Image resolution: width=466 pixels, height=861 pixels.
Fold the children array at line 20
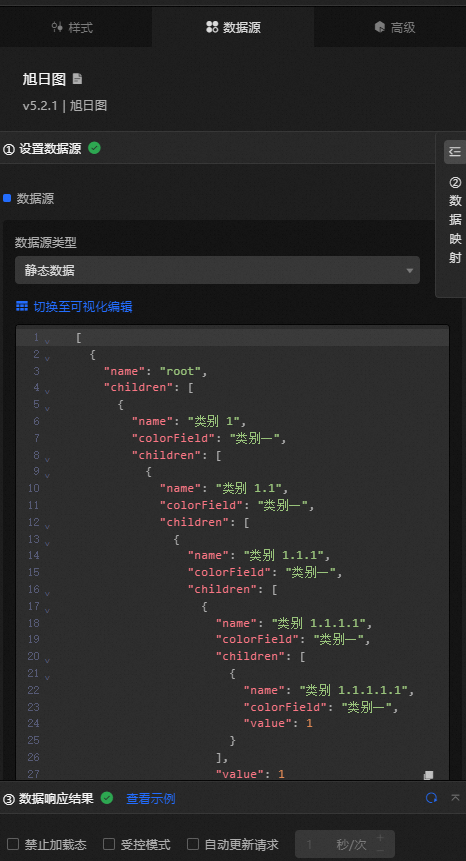(x=47, y=661)
